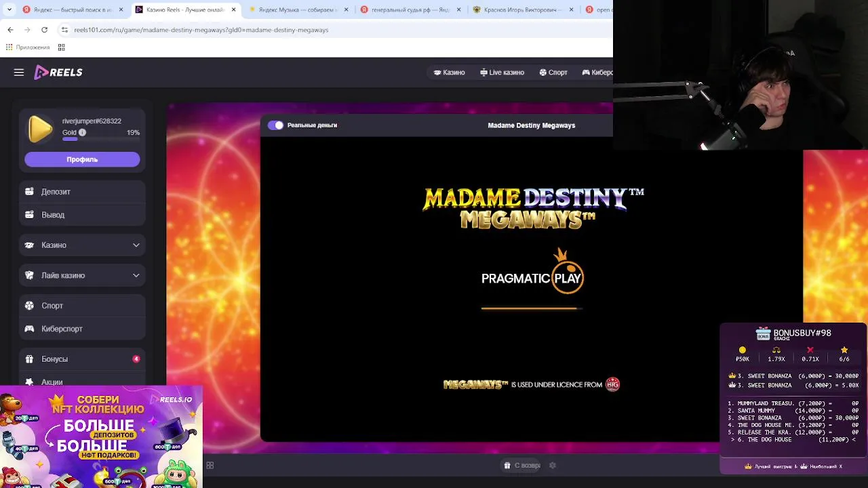Screen dimensions: 868x488
Task: Click the Gold level info icon
Action: 82,133
